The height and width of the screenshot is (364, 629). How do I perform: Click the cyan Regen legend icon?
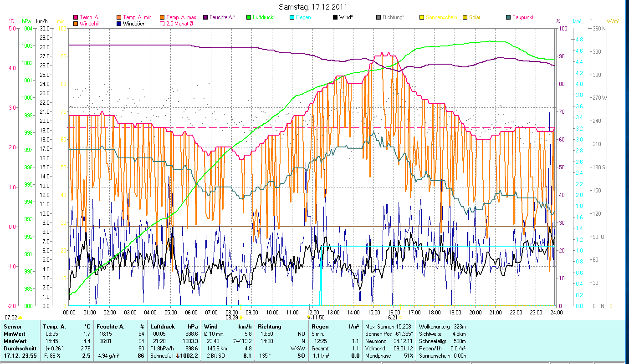click(x=292, y=17)
